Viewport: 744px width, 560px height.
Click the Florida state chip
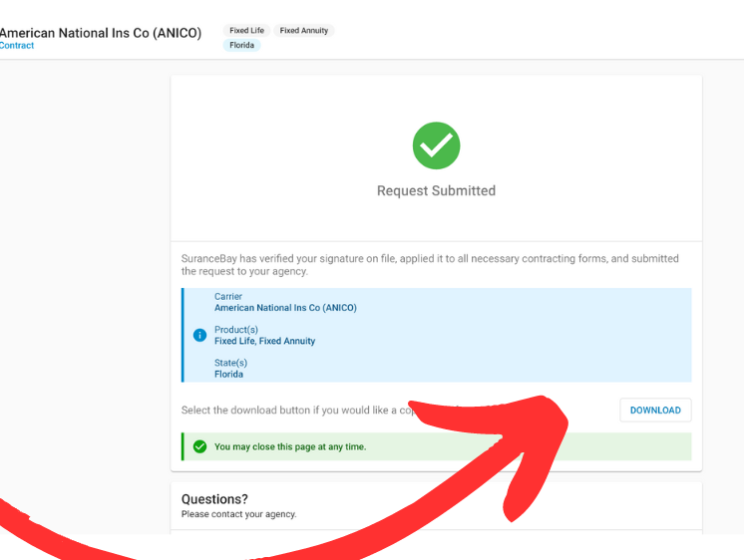tap(242, 45)
